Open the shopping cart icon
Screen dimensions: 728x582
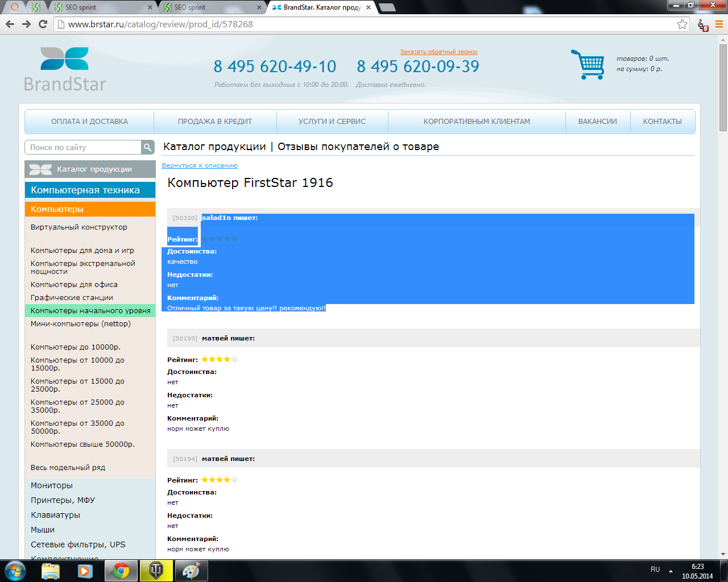[x=589, y=64]
